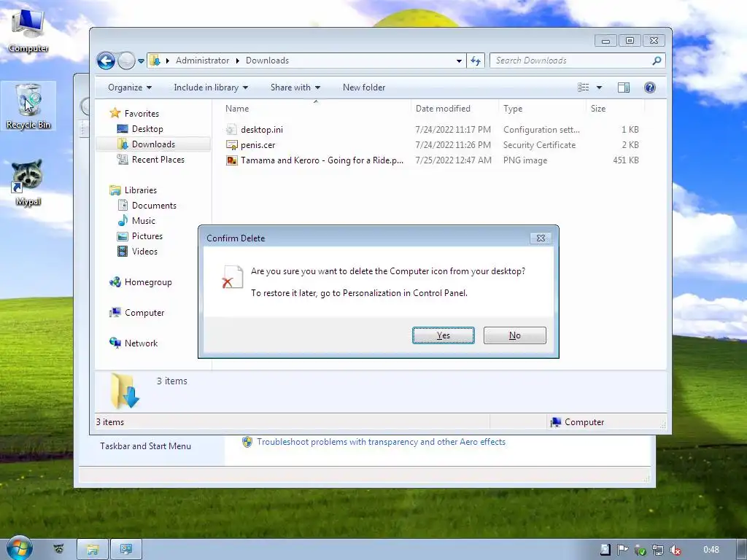Image resolution: width=747 pixels, height=560 pixels.
Task: Click Downloads in address breadcrumb
Action: point(267,61)
